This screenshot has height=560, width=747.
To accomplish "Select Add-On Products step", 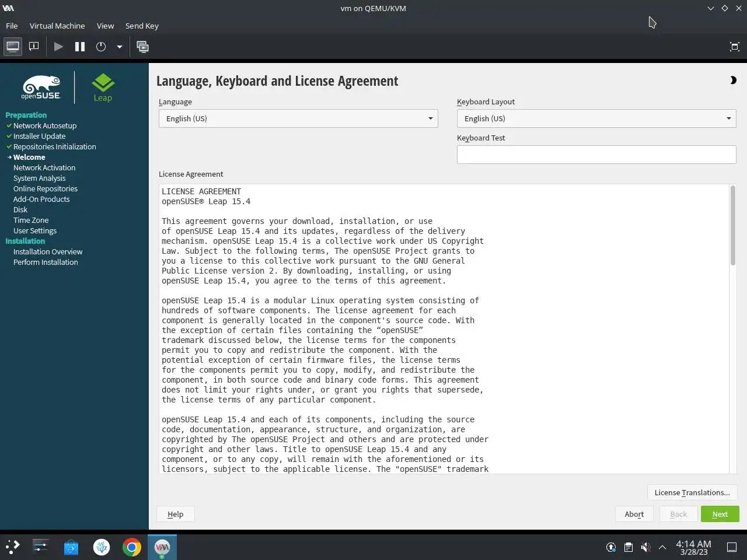I will [x=41, y=199].
